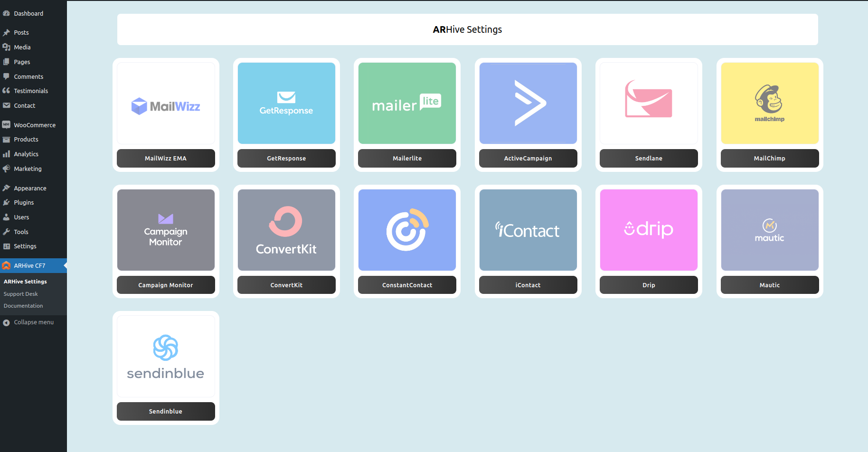Open the MailChimp integration card
This screenshot has width=868, height=452.
[769, 103]
